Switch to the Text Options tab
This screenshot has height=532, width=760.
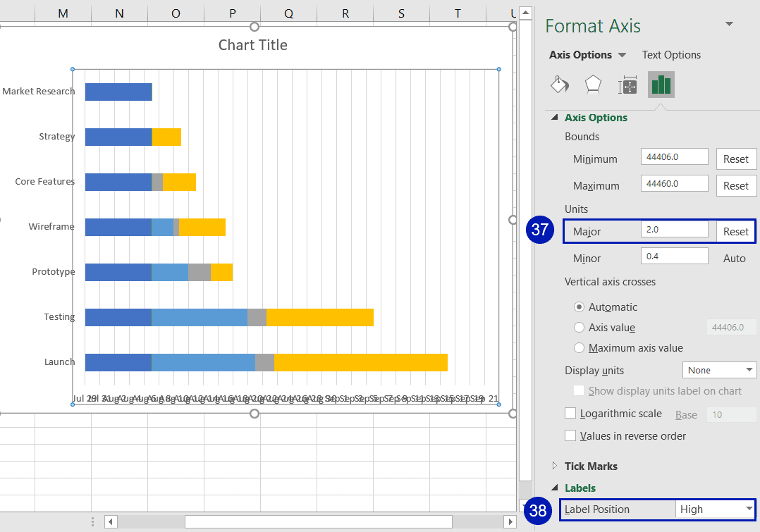(670, 54)
